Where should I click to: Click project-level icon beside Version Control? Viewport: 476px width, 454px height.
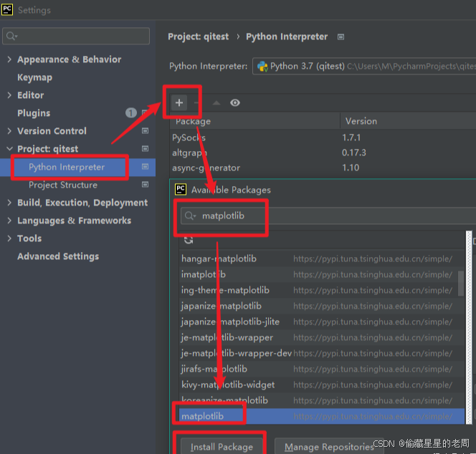pos(145,131)
